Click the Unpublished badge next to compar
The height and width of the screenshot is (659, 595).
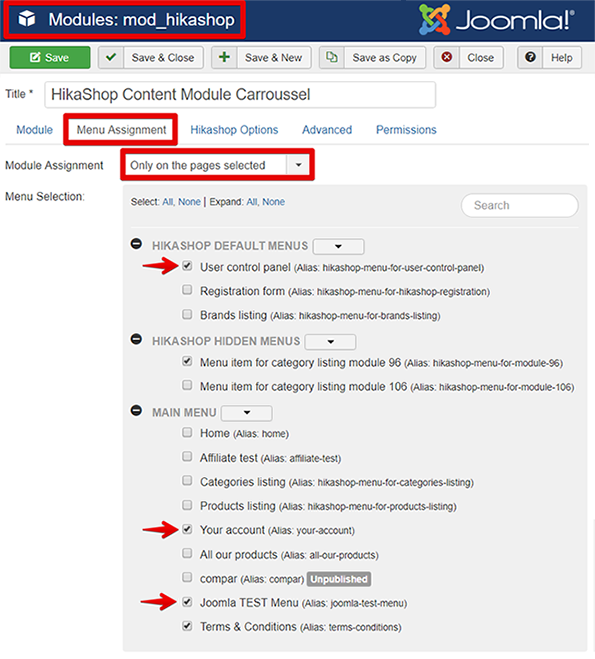(x=339, y=579)
